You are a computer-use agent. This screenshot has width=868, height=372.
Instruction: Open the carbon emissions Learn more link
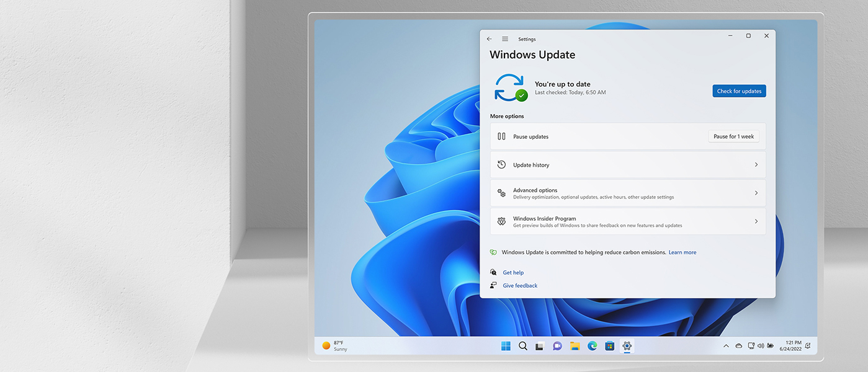pyautogui.click(x=682, y=252)
